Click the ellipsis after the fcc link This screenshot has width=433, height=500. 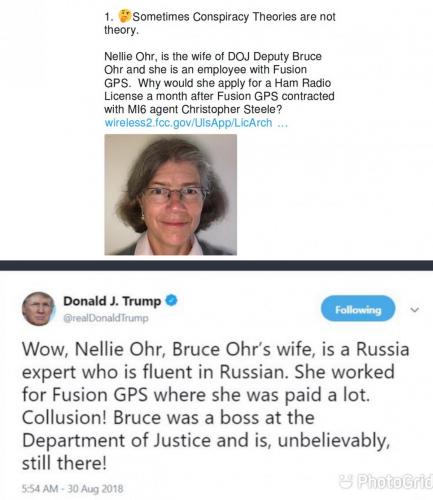282,123
